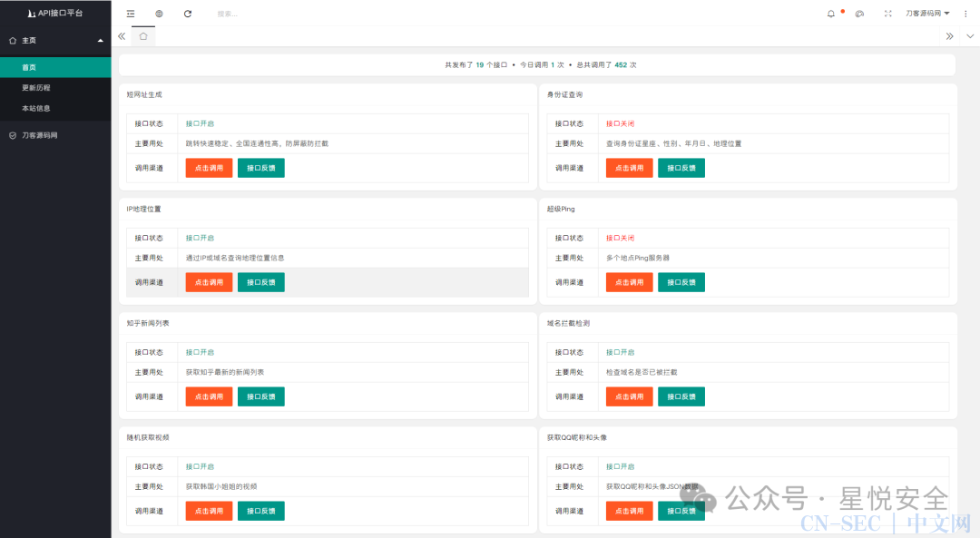Select the home icon tab
Screen dimensions: 980x538
pos(143,36)
